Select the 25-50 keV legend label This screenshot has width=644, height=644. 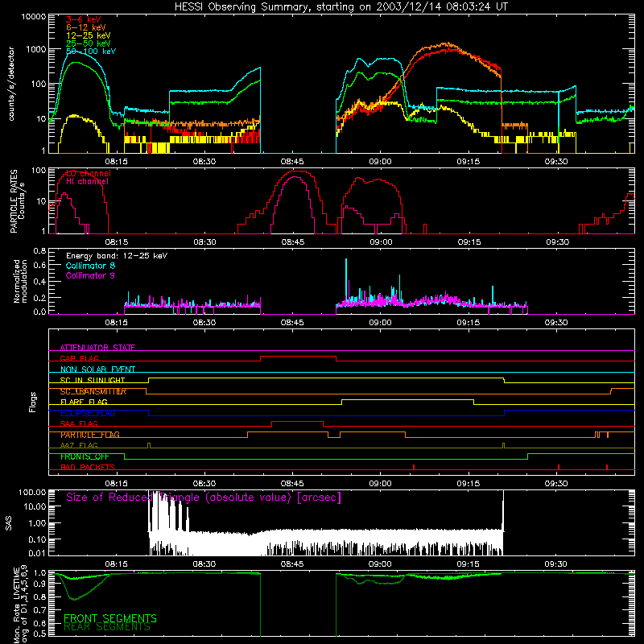click(x=89, y=43)
